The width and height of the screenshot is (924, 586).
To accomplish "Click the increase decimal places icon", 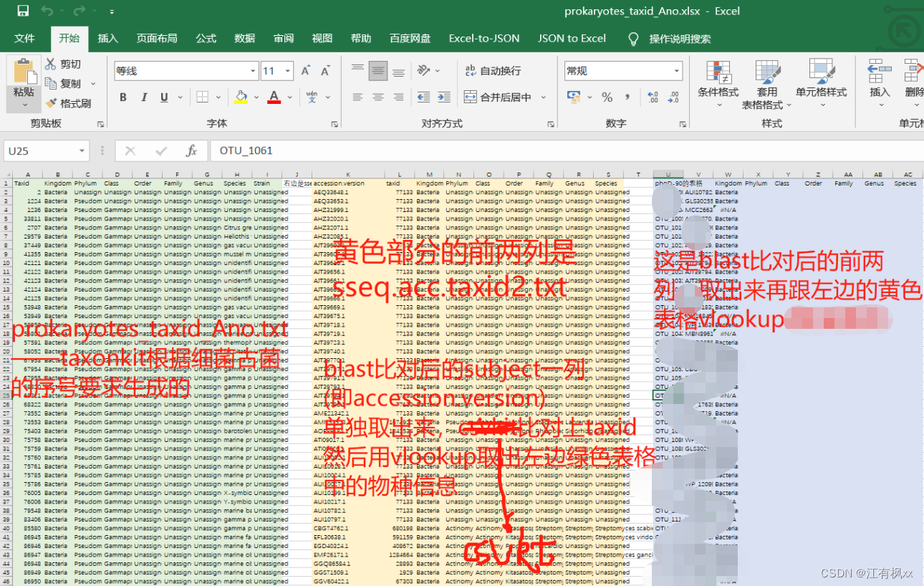I will [x=653, y=97].
